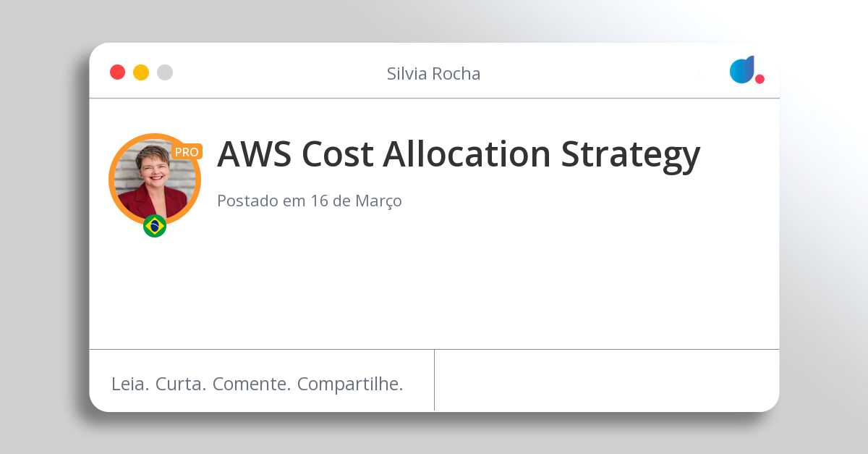Screen dimensions: 868x454
Task: Click the gray window dot
Action: click(x=165, y=72)
